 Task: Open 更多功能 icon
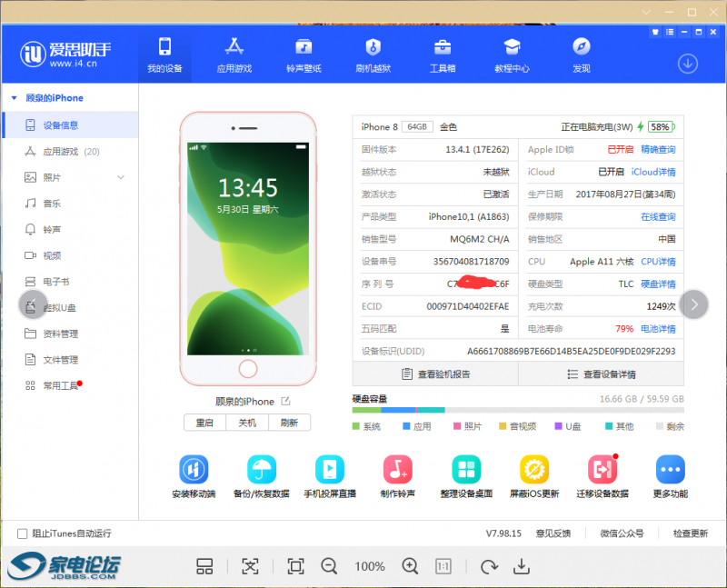671,469
